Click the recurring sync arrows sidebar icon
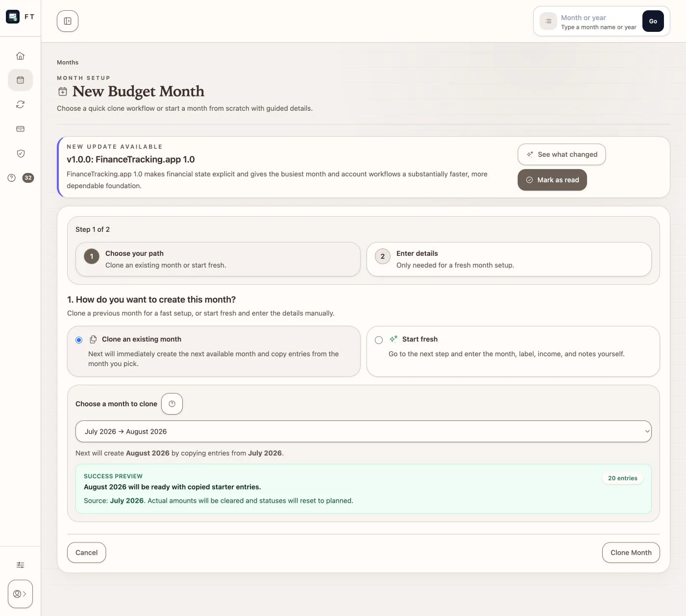This screenshot has height=616, width=686. (20, 104)
